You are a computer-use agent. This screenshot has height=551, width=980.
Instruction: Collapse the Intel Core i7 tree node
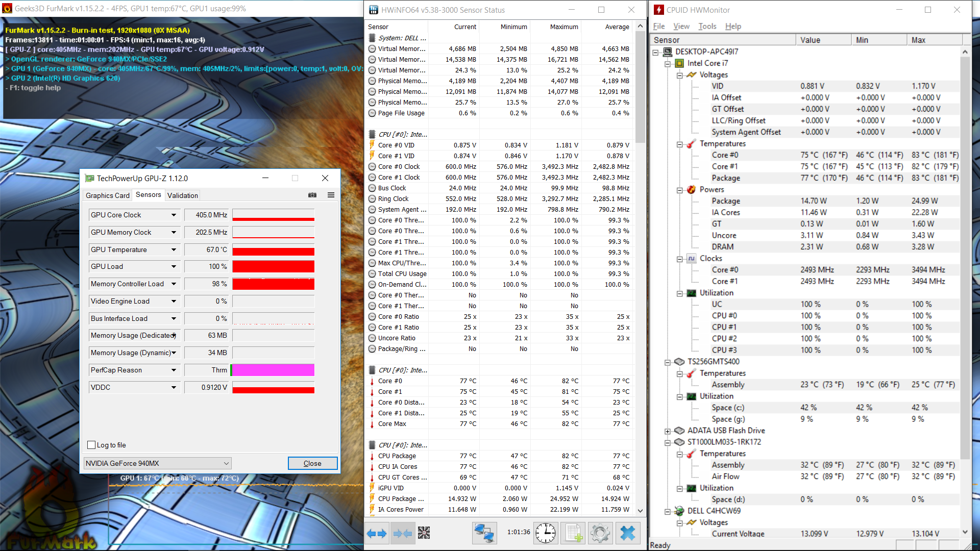pos(668,63)
